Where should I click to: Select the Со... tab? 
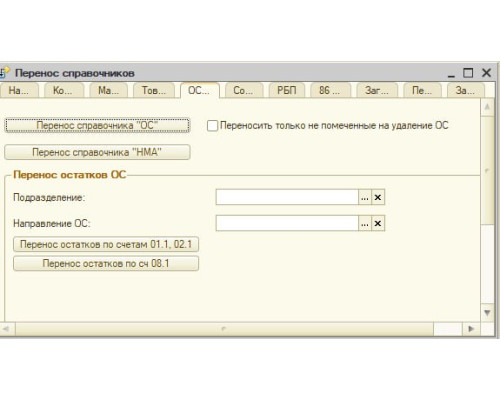point(243,90)
